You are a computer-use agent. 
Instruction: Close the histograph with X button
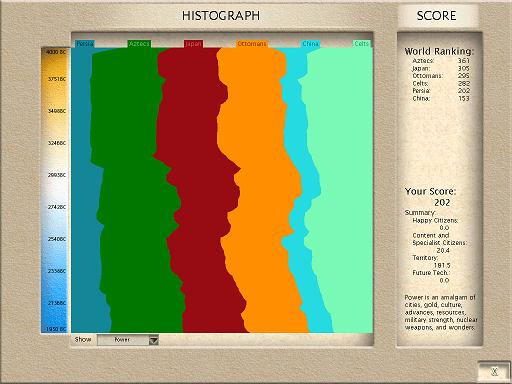495,371
